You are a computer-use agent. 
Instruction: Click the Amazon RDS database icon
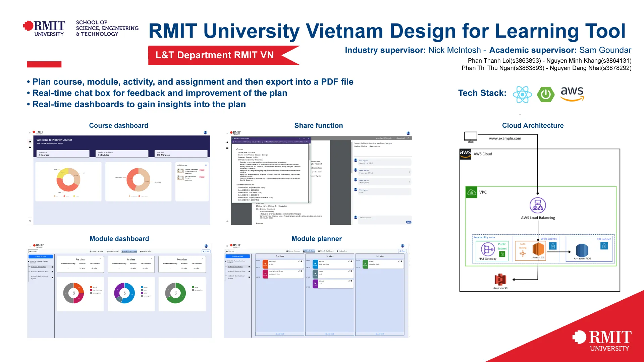click(582, 250)
